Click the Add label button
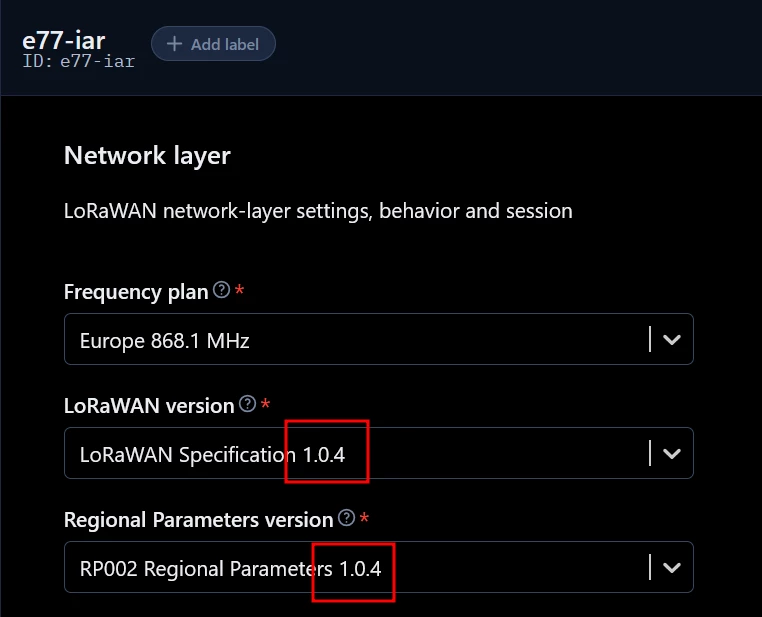Screen dimensions: 762x617 tap(213, 44)
